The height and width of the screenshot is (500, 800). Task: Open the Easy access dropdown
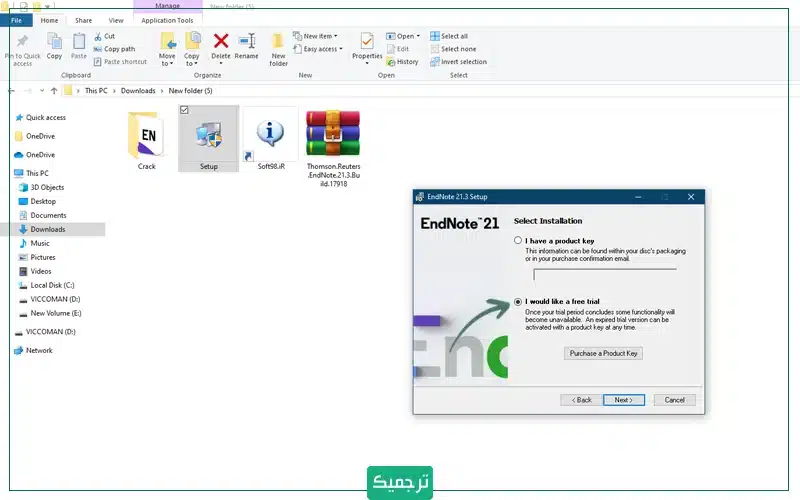[x=318, y=49]
